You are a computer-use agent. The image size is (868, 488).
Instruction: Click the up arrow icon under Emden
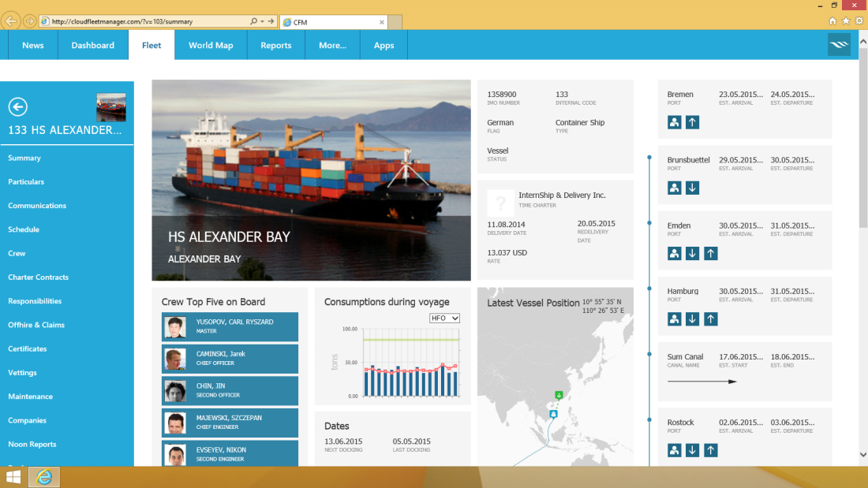(711, 253)
